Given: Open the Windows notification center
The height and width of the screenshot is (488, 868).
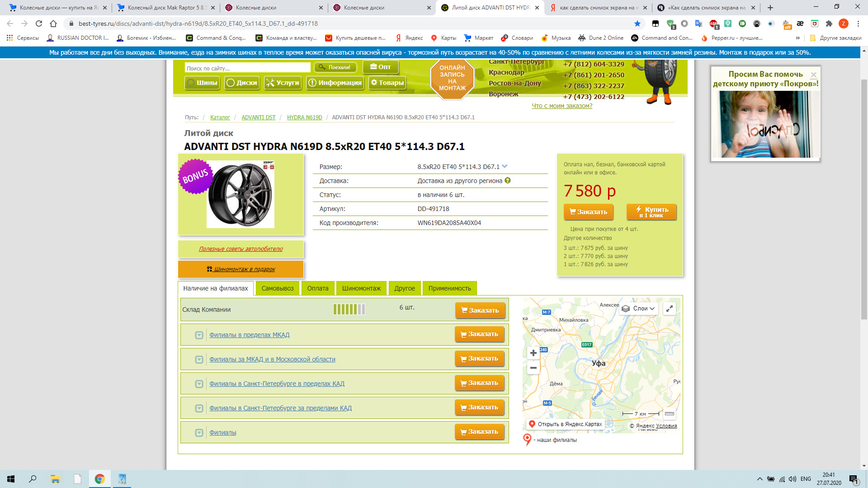Looking at the screenshot, I should [854, 479].
